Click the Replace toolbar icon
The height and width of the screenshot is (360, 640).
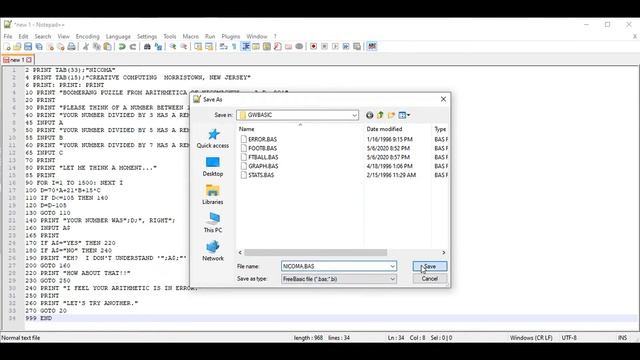point(158,47)
